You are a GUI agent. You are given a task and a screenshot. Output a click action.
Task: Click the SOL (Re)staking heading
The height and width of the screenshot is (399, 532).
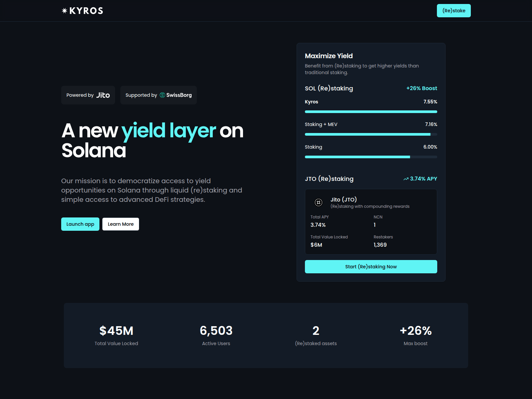click(x=329, y=88)
